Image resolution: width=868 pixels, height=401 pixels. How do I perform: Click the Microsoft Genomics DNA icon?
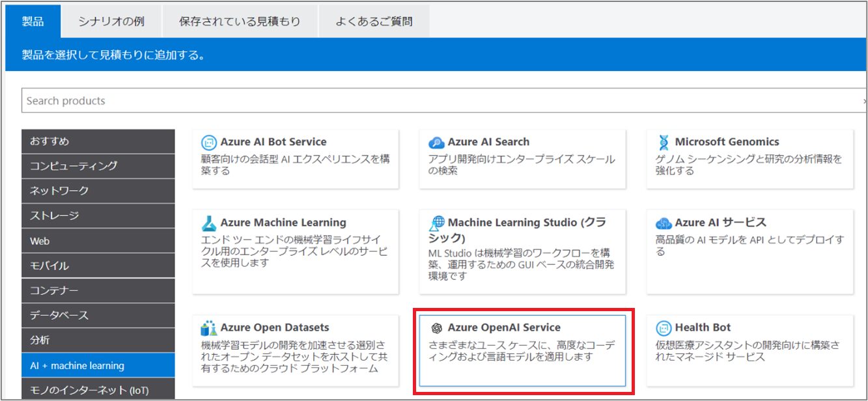click(x=664, y=143)
